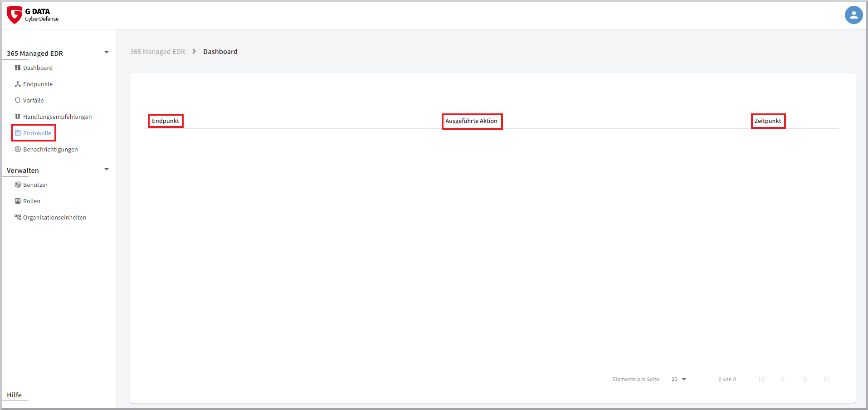Click the Verwalten section title
Screen dimensions: 868x410
click(23, 171)
